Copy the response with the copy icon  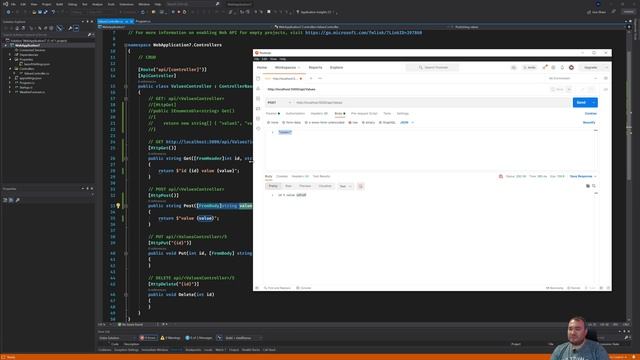(x=588, y=186)
